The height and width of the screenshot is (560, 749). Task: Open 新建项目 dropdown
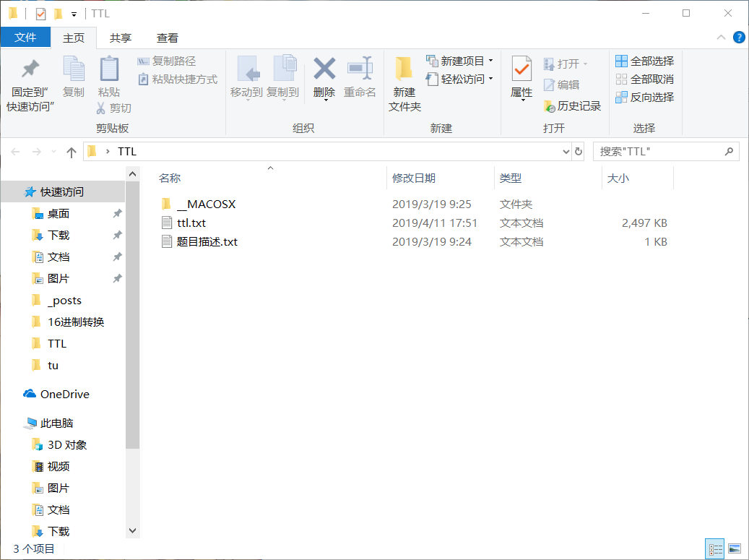point(459,61)
